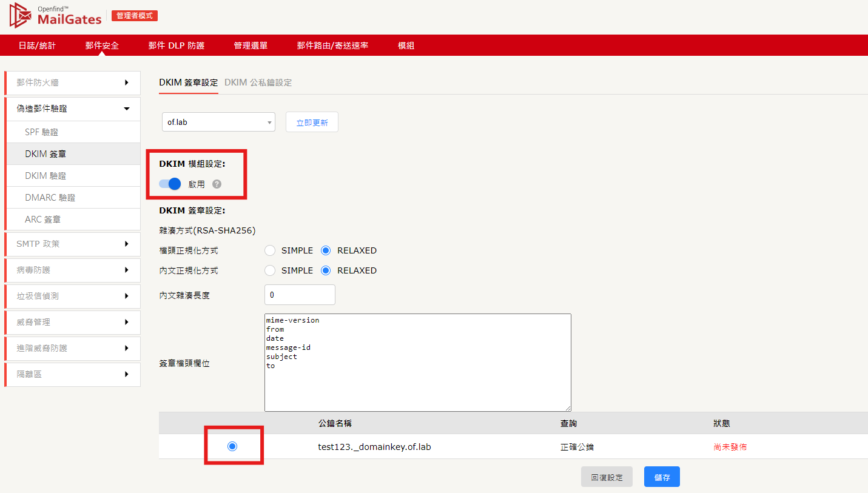The image size is (868, 493).
Task: Expand the SMTP 政策 section
Action: (x=72, y=244)
